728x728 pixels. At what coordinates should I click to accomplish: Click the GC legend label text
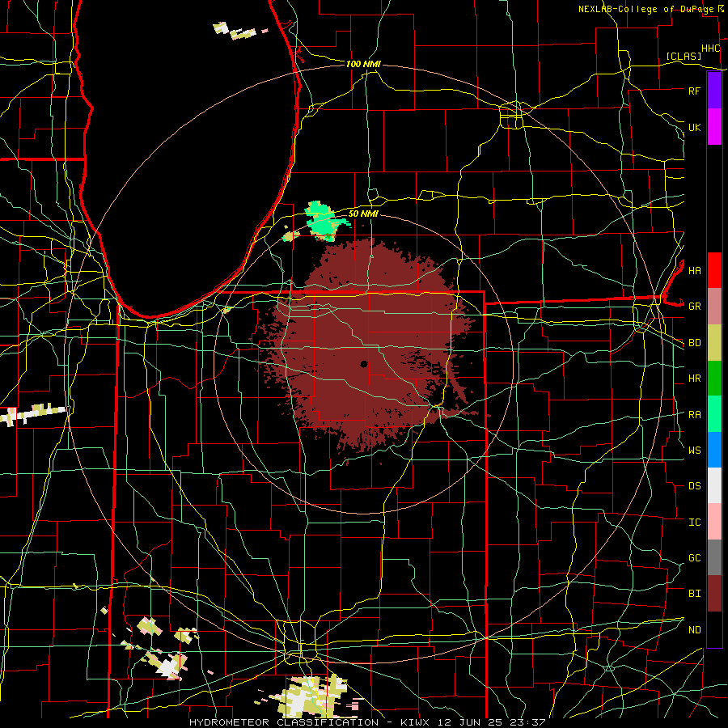click(694, 558)
